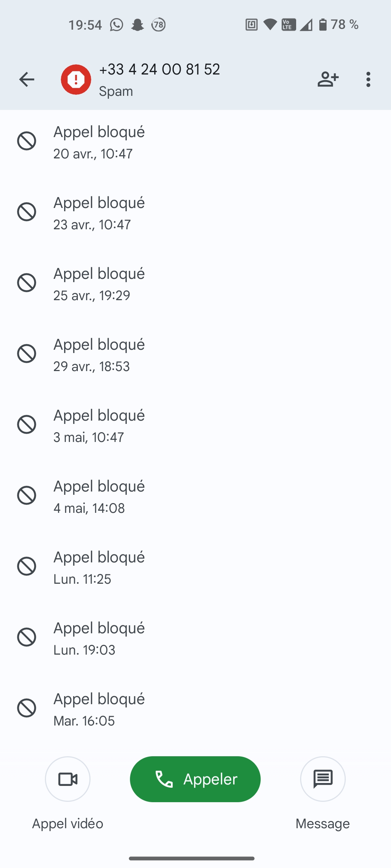Image resolution: width=391 pixels, height=868 pixels.
Task: Tap the WhatsApp status bar icon
Action: [117, 25]
